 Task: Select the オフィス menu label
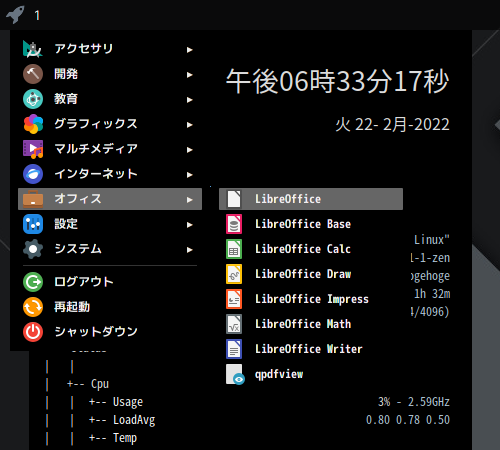point(78,199)
